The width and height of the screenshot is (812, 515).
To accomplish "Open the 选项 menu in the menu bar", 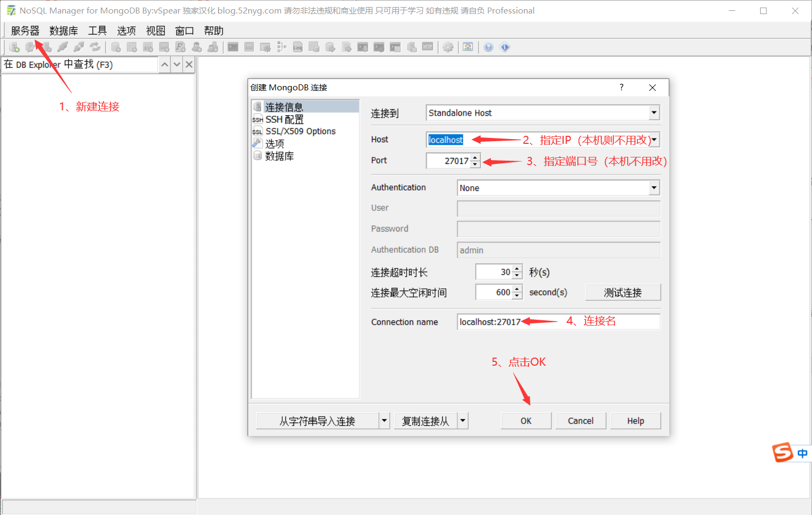I will point(127,31).
